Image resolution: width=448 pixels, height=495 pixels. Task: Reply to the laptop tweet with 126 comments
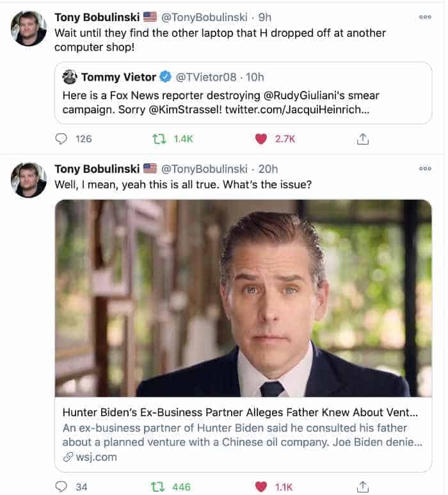[x=61, y=139]
